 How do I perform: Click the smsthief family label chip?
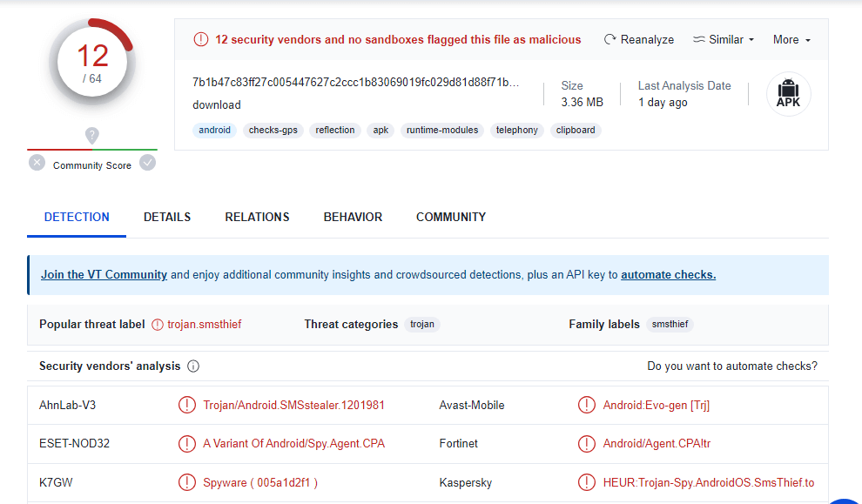[670, 325]
